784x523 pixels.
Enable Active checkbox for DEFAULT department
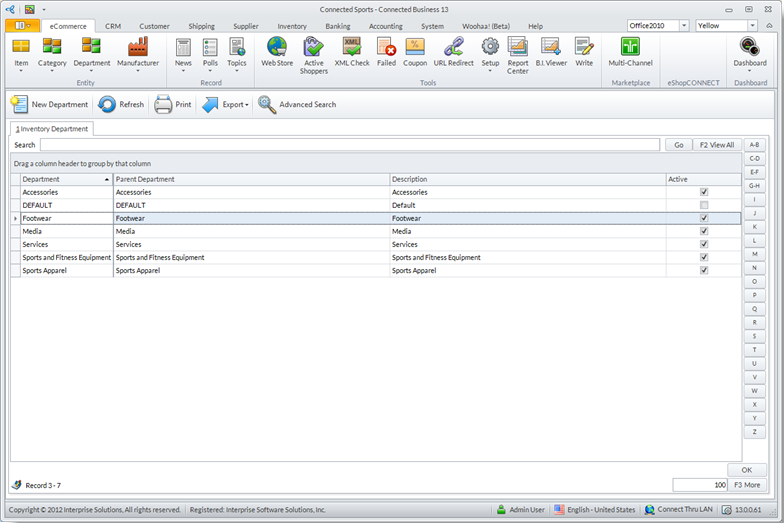click(x=704, y=205)
